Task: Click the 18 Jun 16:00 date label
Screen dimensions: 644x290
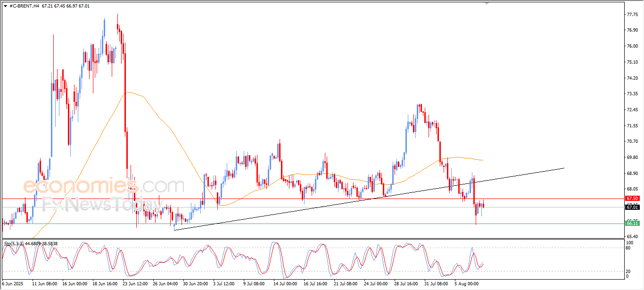Action: (105, 284)
